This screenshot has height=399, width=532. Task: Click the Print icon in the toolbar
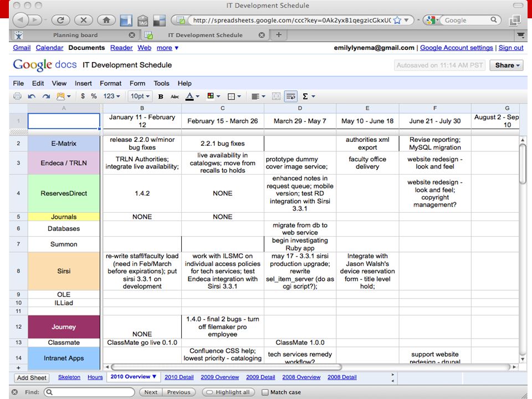click(x=17, y=96)
